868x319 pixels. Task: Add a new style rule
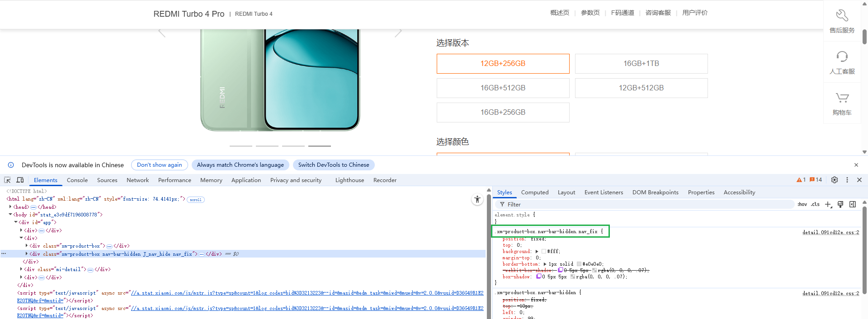coord(828,204)
